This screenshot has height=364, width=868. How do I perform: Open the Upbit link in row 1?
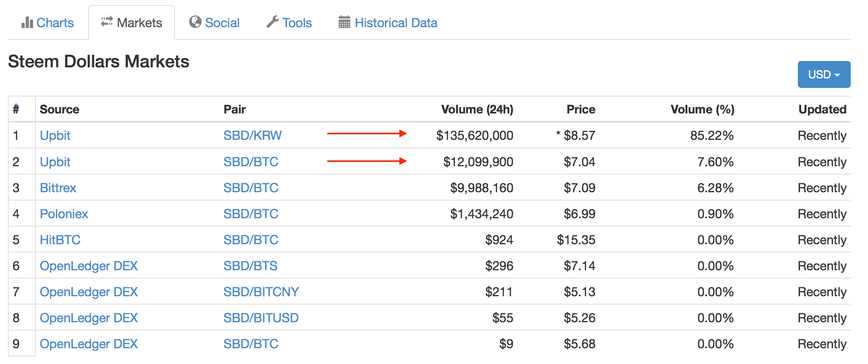(x=55, y=136)
